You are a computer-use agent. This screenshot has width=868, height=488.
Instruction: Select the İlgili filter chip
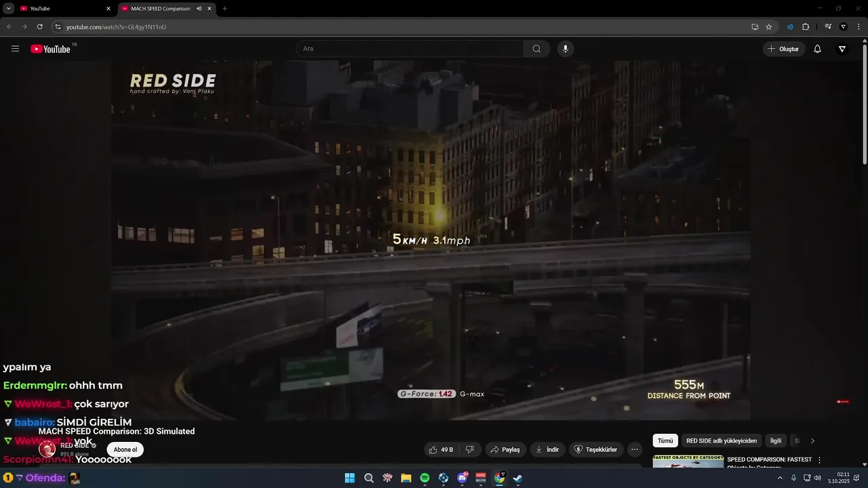pyautogui.click(x=776, y=441)
